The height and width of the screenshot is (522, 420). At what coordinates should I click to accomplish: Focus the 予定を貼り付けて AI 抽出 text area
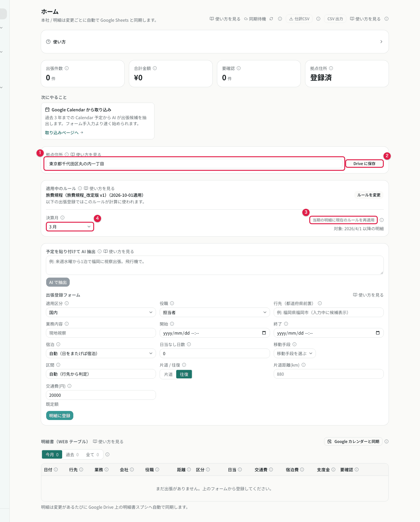click(x=215, y=265)
